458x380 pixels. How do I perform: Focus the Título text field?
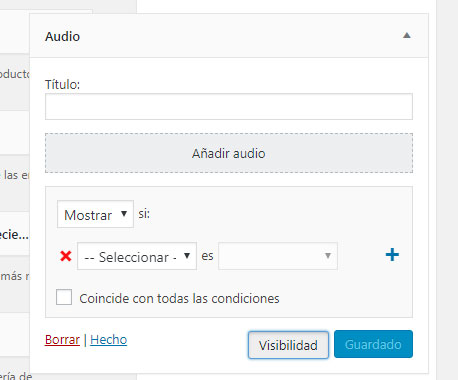tap(229, 107)
